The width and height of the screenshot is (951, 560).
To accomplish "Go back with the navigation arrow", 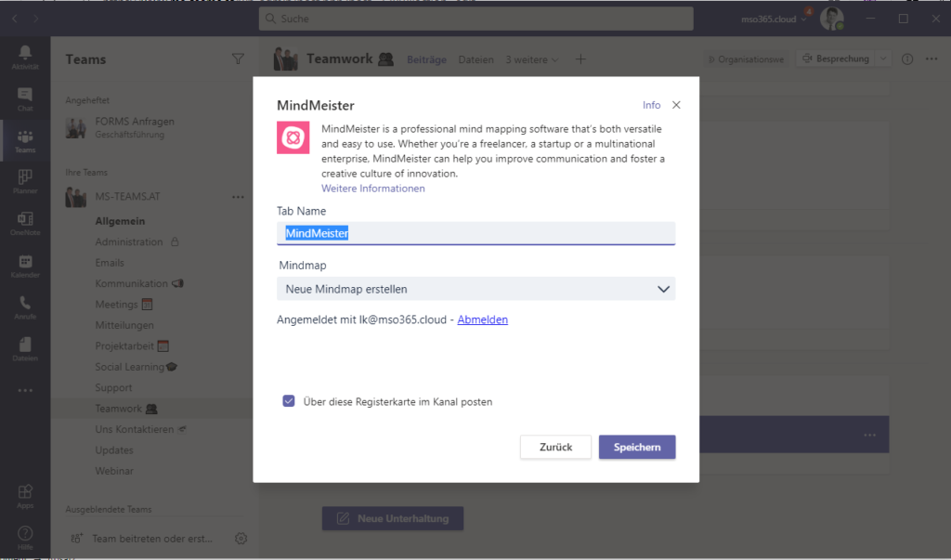I will coord(15,19).
